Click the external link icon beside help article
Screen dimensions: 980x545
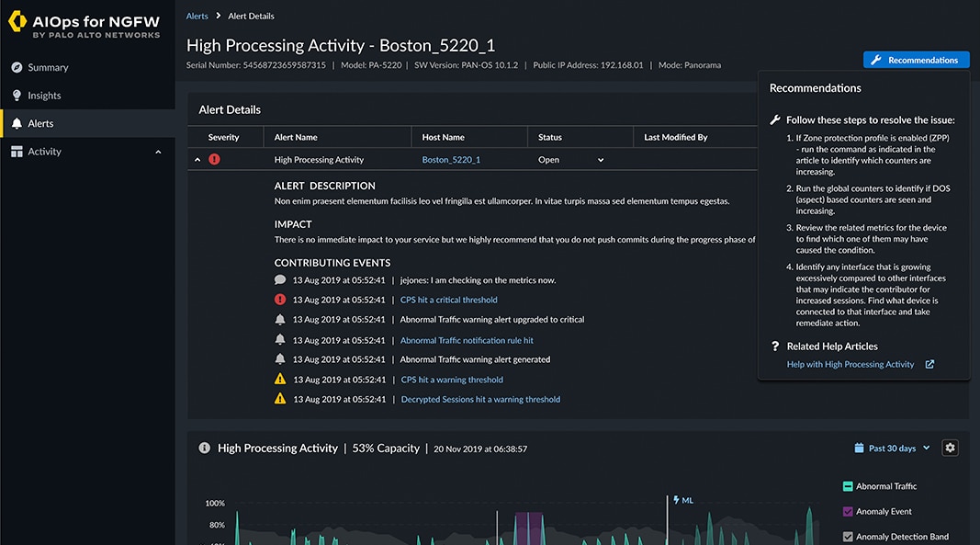[x=930, y=364]
